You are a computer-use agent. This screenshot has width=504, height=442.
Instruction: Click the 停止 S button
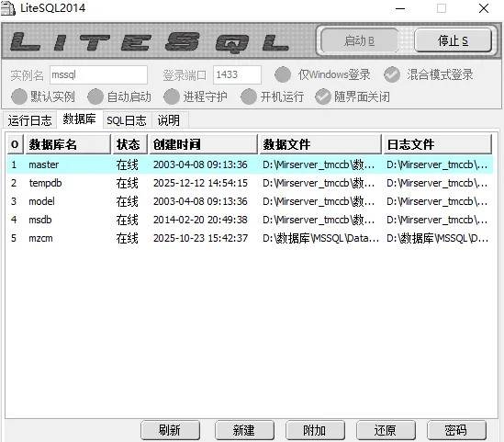(x=453, y=40)
